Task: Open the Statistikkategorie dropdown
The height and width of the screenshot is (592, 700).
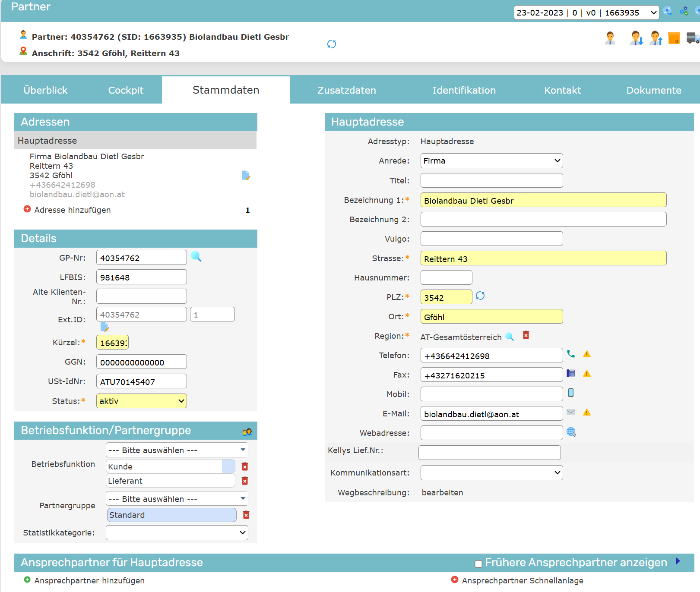Action: coord(177,533)
